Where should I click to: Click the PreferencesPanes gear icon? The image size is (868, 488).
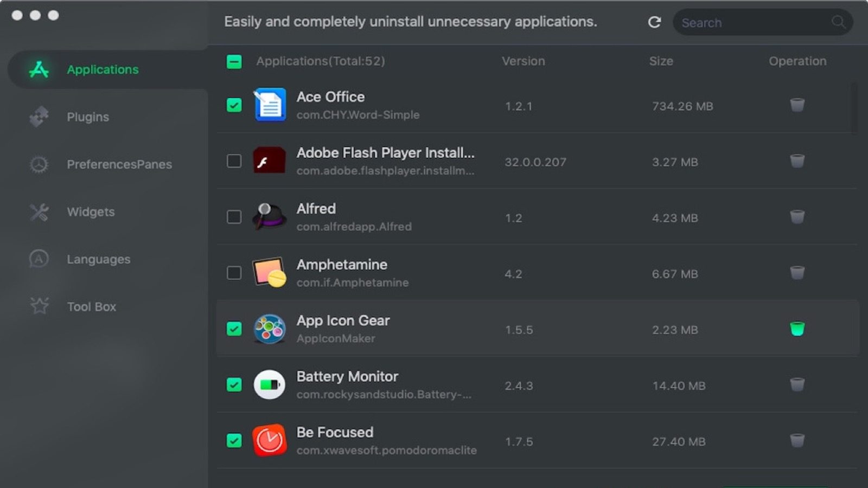coord(39,164)
